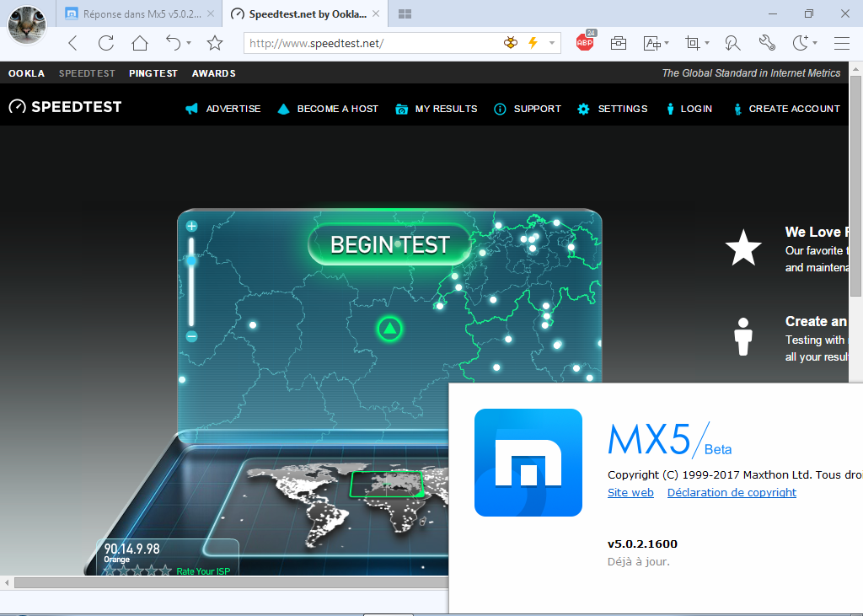Viewport: 863px width, 616px height.
Task: Open the home page icon
Action: (x=140, y=43)
